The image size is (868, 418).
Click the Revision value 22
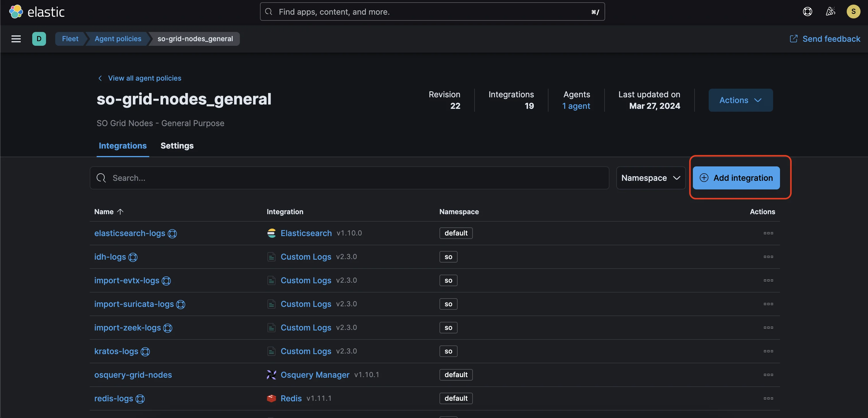click(455, 106)
